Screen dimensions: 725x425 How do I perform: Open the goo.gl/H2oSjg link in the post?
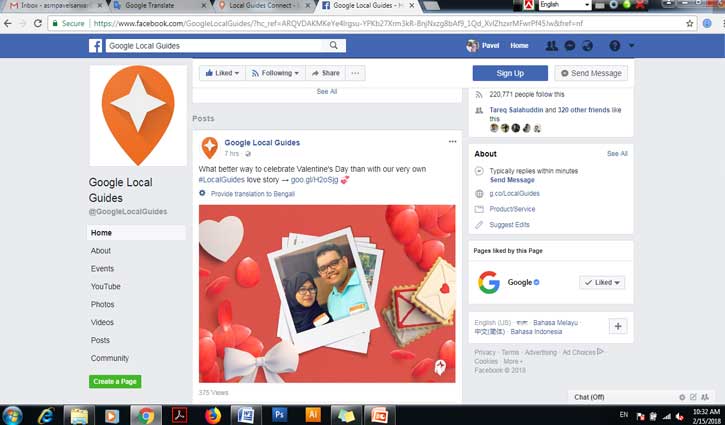coord(314,179)
